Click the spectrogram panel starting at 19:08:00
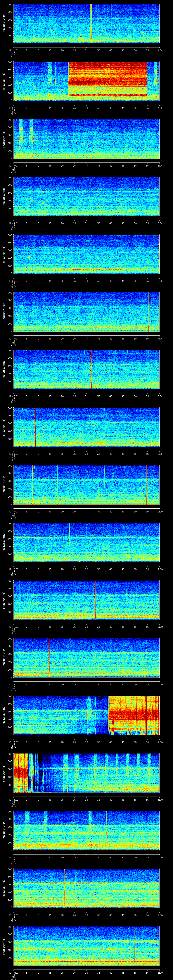Viewport: 173px width, 980px height. 87,427
